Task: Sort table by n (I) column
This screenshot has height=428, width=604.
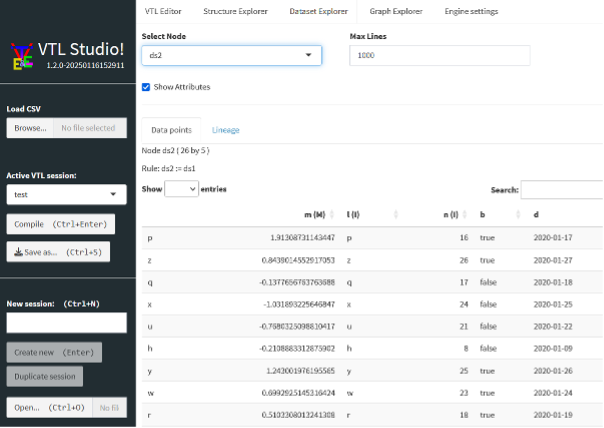Action: coord(467,214)
